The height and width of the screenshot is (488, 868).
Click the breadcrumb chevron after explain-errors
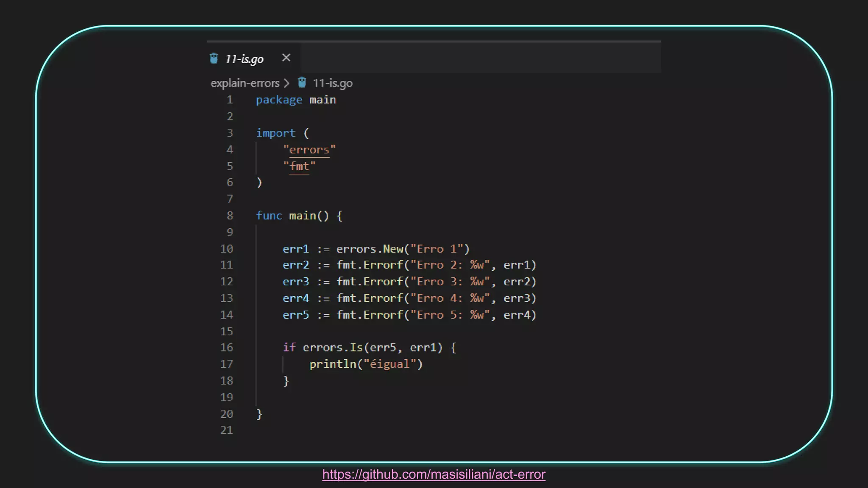(287, 83)
